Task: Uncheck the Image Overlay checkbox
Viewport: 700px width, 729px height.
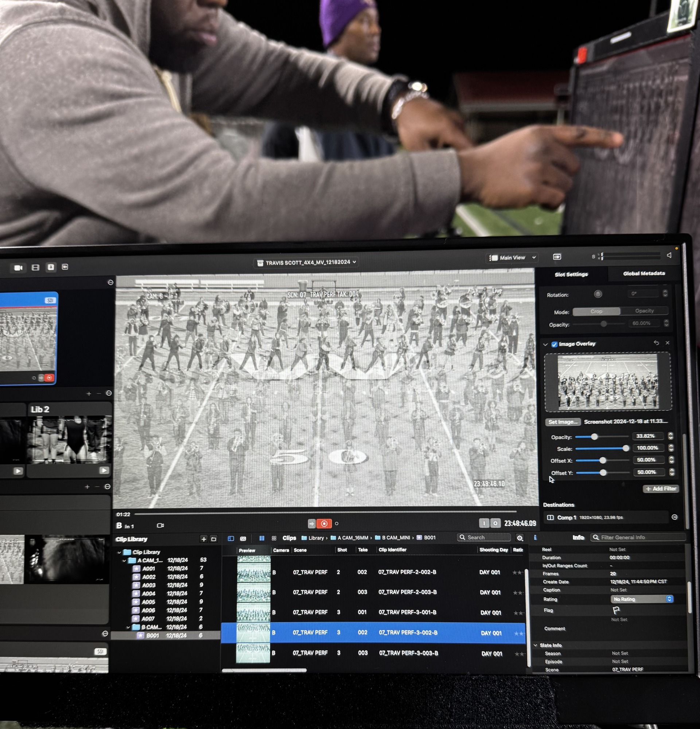Action: point(554,344)
